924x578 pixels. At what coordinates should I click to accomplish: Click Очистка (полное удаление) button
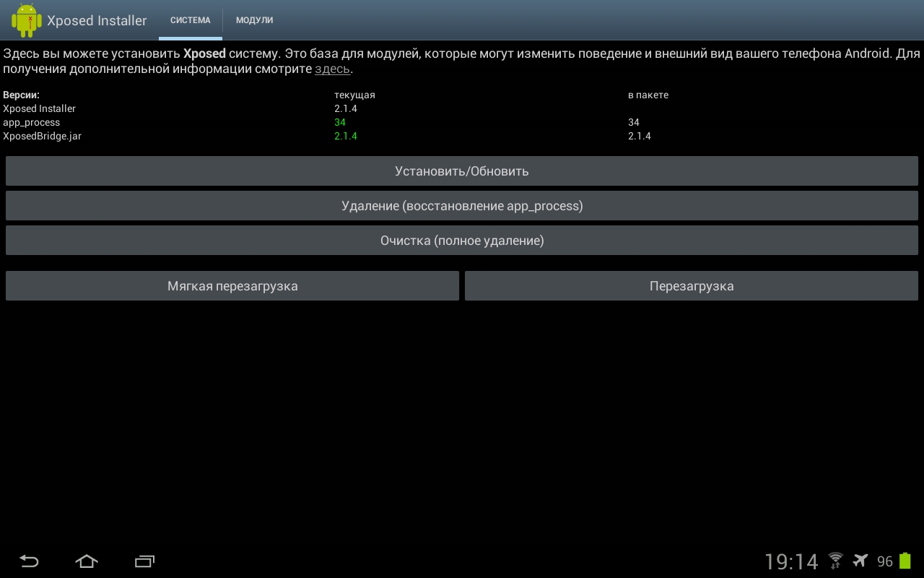[x=462, y=241]
